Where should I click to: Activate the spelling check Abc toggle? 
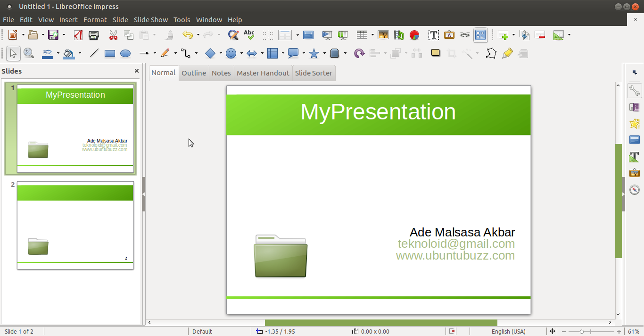click(249, 35)
